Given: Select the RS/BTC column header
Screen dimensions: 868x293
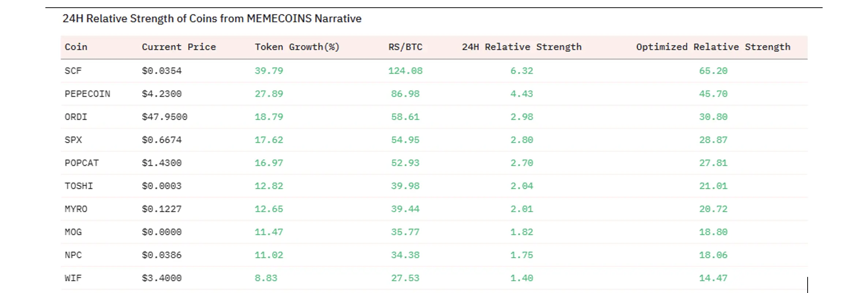Looking at the screenshot, I should click(x=405, y=47).
